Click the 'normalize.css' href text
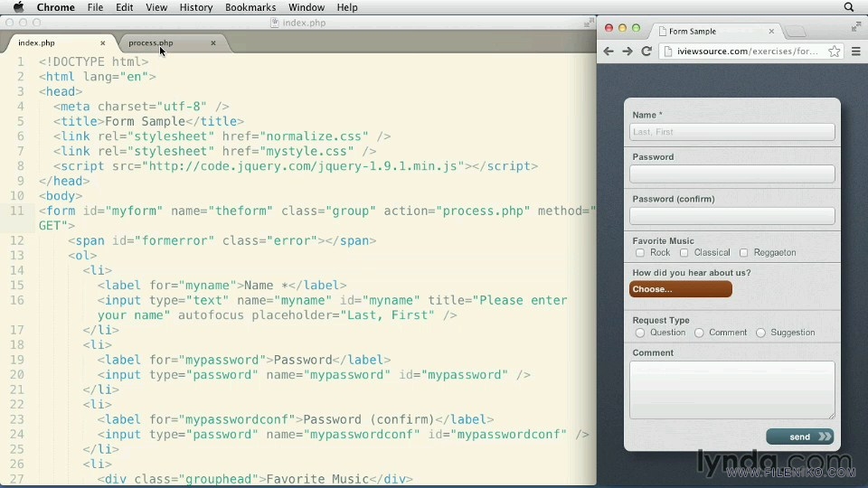868x488 pixels. point(314,136)
